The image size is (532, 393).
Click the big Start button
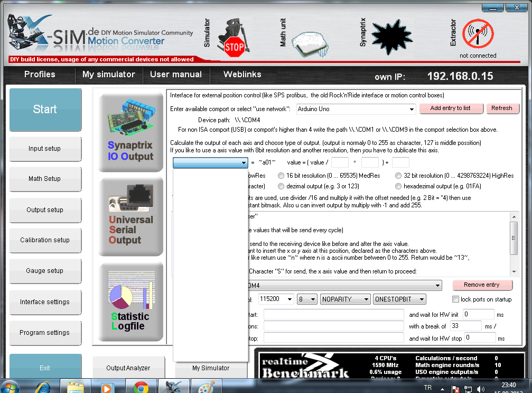coord(45,109)
